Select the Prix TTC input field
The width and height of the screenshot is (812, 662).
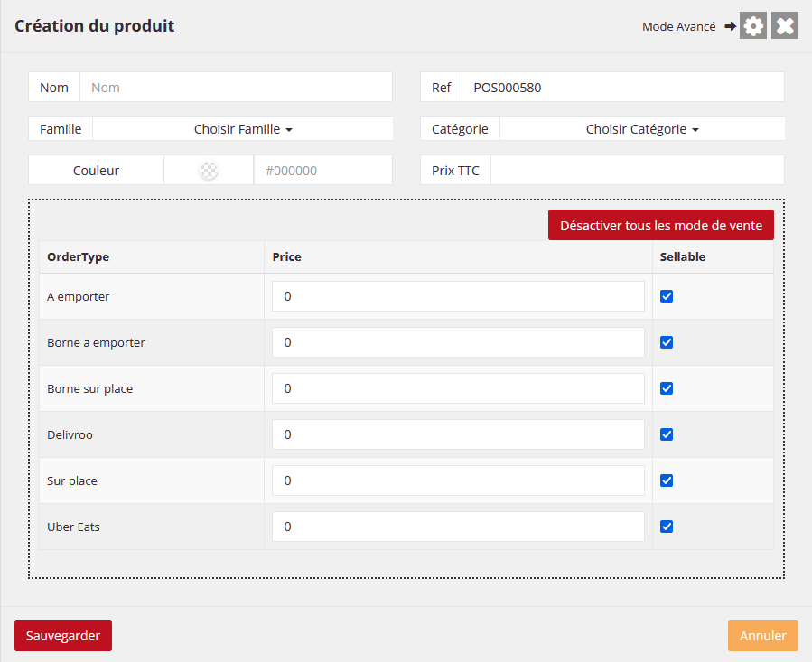click(637, 171)
